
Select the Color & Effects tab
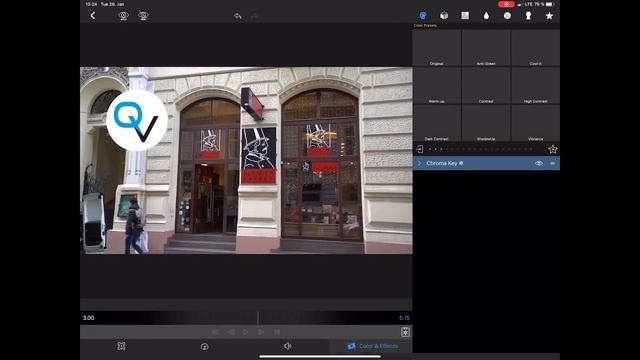(372, 346)
